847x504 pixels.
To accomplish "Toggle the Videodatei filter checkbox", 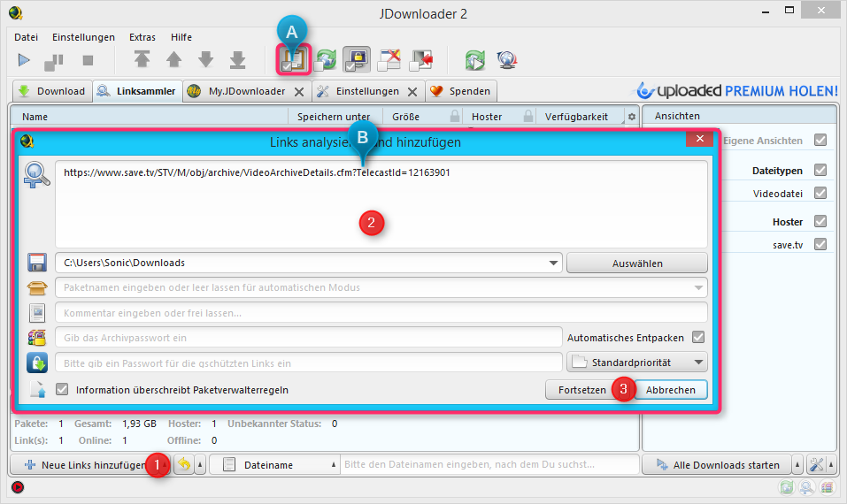I will (820, 193).
